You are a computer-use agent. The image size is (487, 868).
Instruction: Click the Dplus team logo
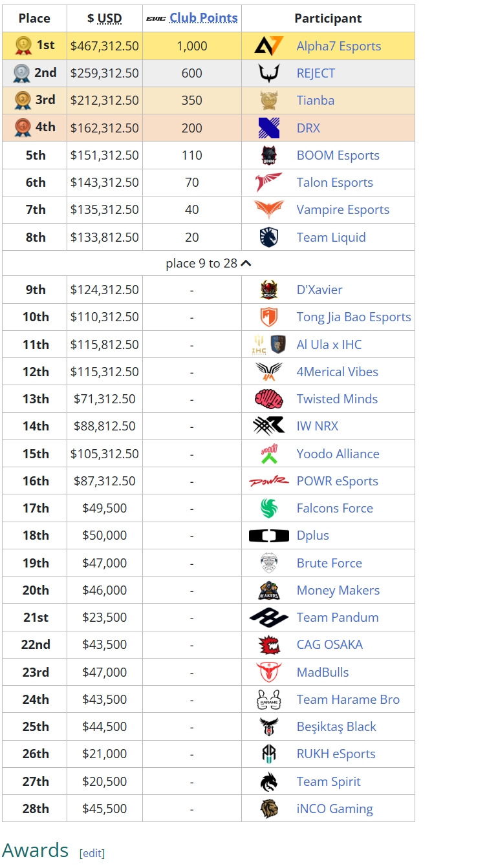click(268, 536)
